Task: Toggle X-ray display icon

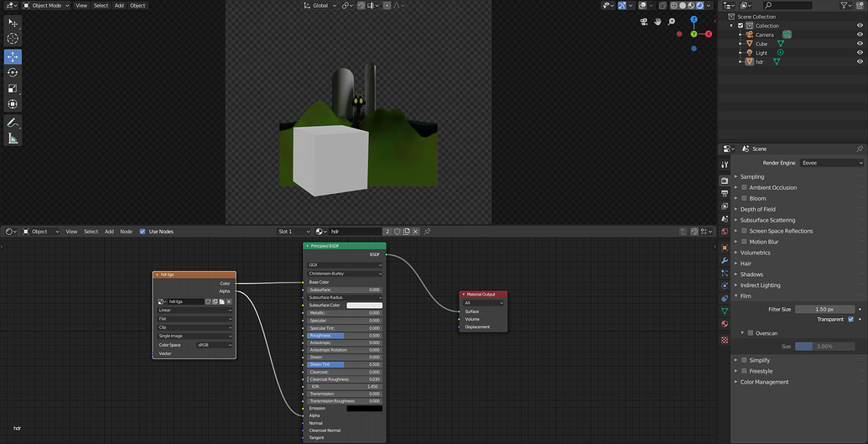Action: coord(662,6)
